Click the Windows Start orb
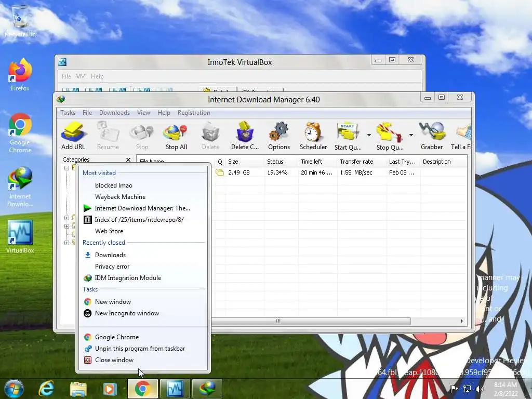The width and height of the screenshot is (532, 399). (x=14, y=389)
